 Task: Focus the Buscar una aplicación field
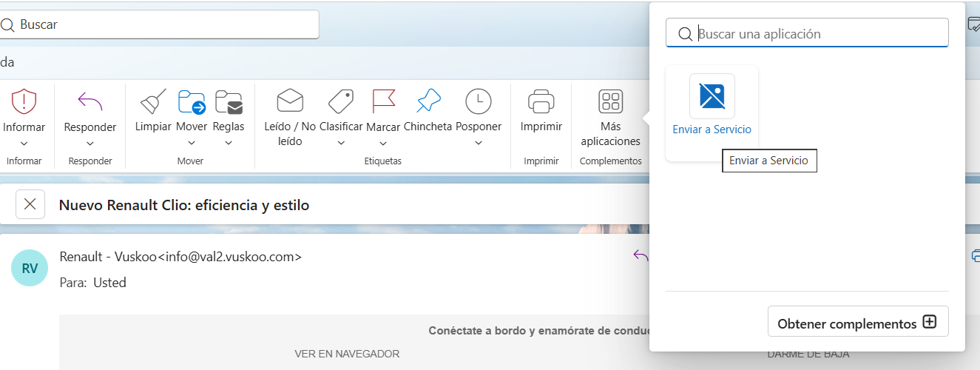click(807, 33)
